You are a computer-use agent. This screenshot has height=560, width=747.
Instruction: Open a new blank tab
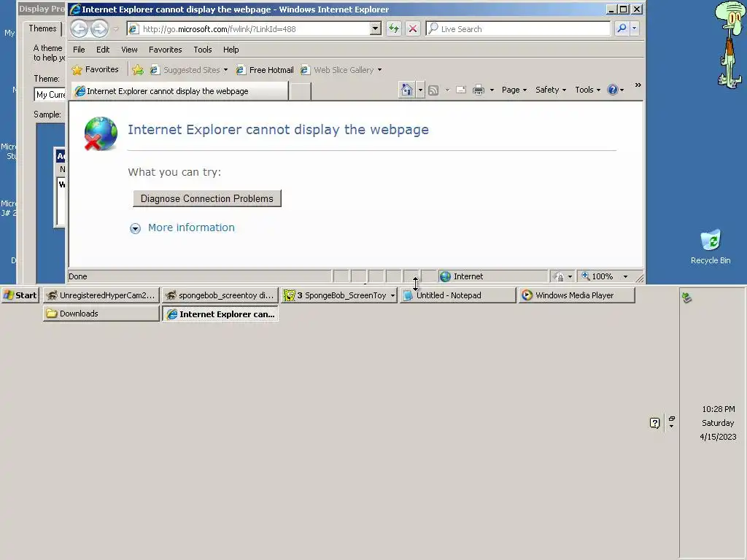pos(300,91)
